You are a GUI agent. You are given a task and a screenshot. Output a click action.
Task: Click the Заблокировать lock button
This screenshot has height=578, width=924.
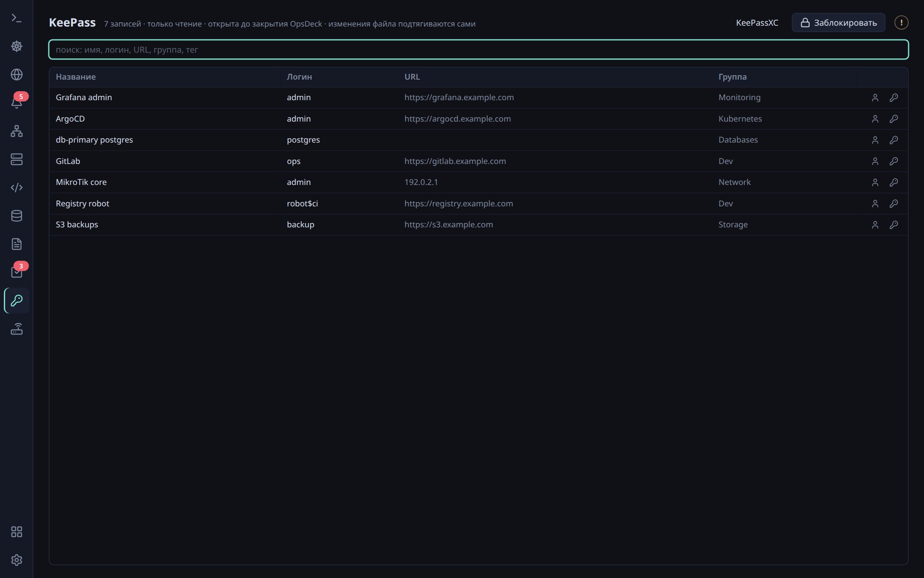click(838, 23)
